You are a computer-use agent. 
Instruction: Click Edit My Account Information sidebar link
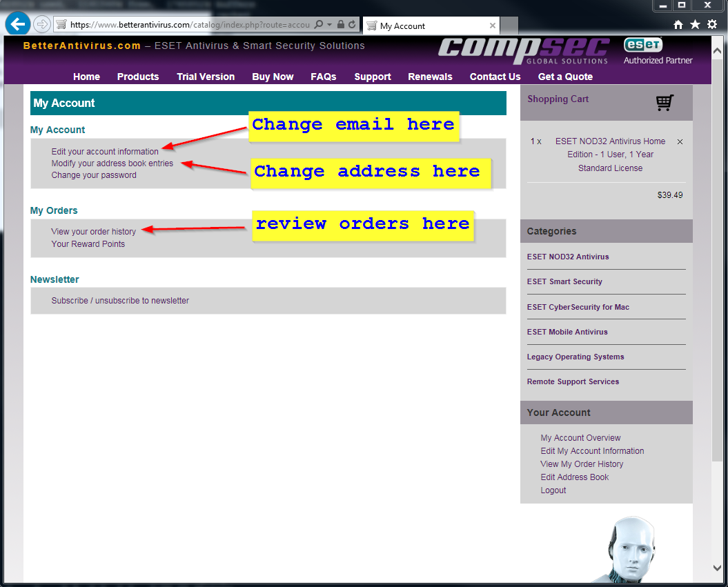tap(592, 451)
